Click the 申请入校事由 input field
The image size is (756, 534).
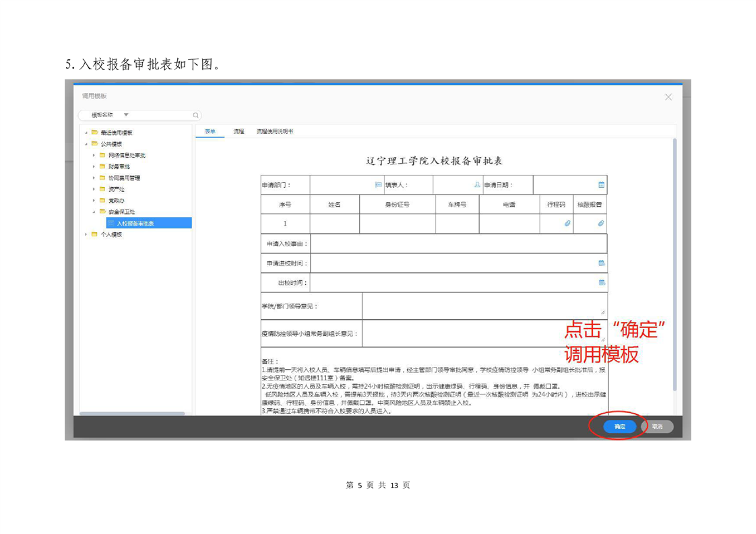tap(458, 244)
